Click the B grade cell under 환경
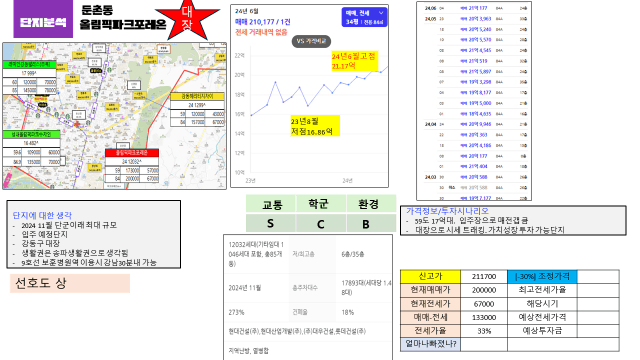Viewport: 640px width, 360px height. pos(371,223)
